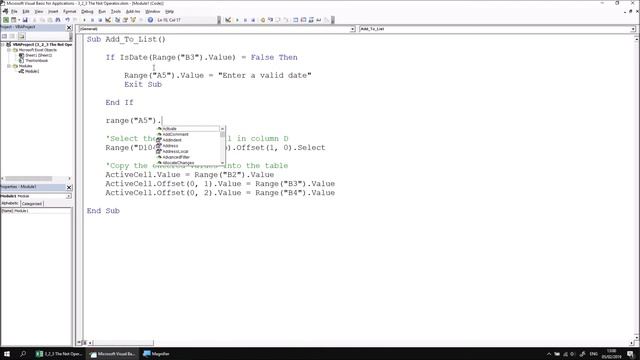The image size is (640, 360).
Task: Open the Format menu
Action: pos(69,11)
